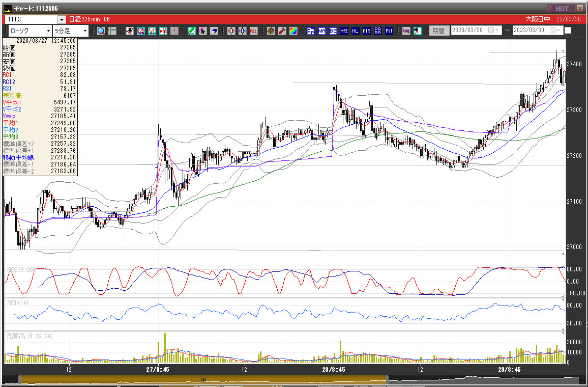Screen dimensions: 588x387
Task: Click the 111.3 symbol code field
Action: click(31, 19)
